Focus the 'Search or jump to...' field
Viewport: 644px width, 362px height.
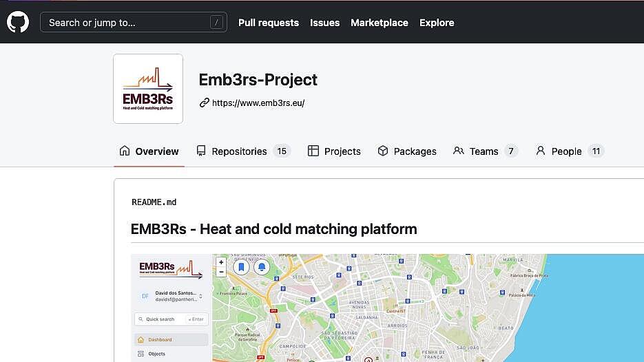[x=134, y=22]
